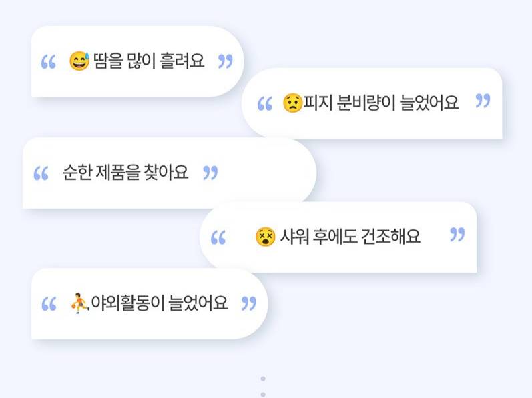The height and width of the screenshot is (398, 532).
Task: Click closing quote mark after 피지 분비량이 늘었어요
Action: click(x=483, y=101)
